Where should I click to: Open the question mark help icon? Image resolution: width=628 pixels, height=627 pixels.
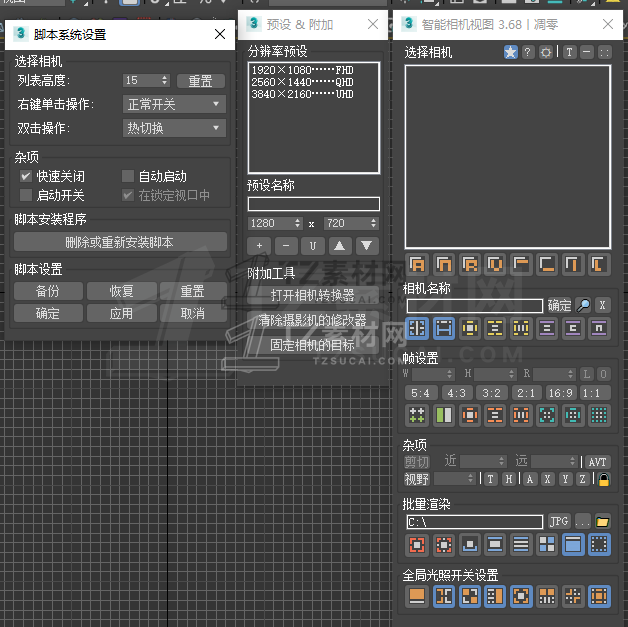coord(528,52)
